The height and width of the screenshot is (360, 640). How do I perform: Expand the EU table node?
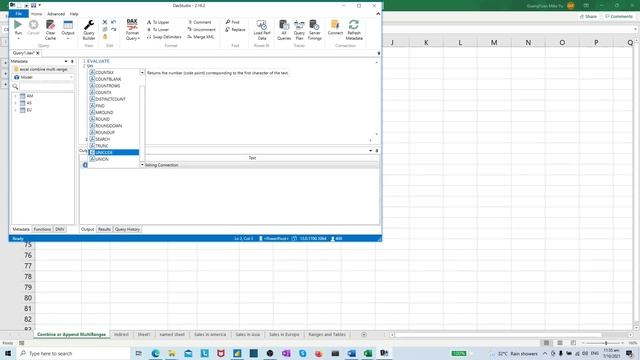(x=16, y=110)
